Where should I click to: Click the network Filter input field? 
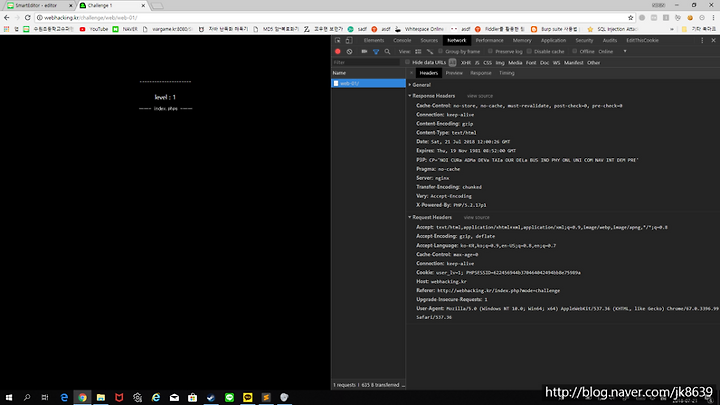tap(367, 62)
